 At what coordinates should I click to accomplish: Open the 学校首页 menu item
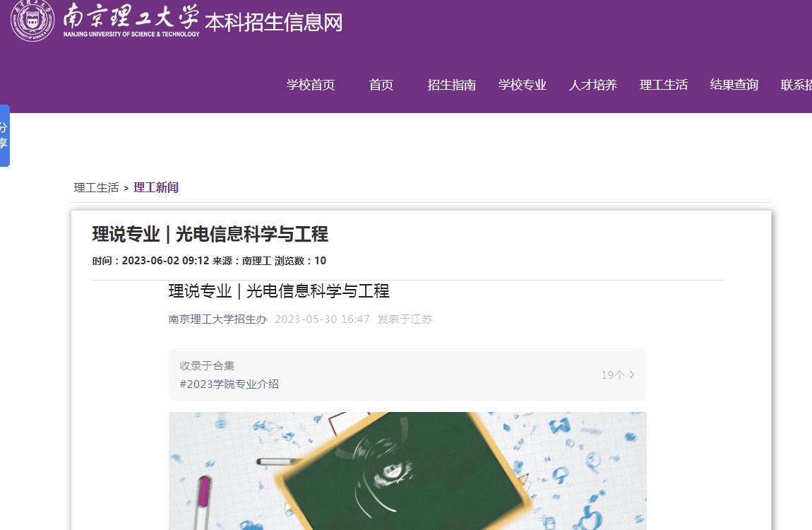click(311, 85)
